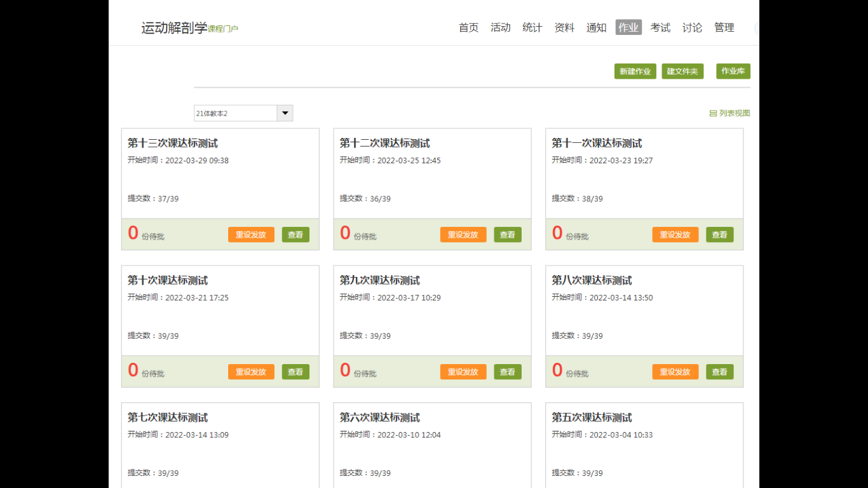Click 重设发放 for 第十次课达标测试
Image resolution: width=868 pixels, height=488 pixels.
tap(251, 372)
